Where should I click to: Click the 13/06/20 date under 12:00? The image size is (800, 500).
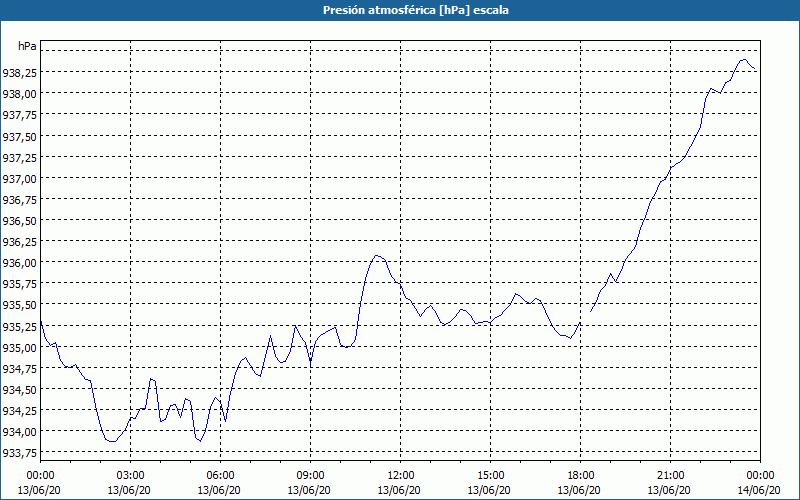pos(399,490)
